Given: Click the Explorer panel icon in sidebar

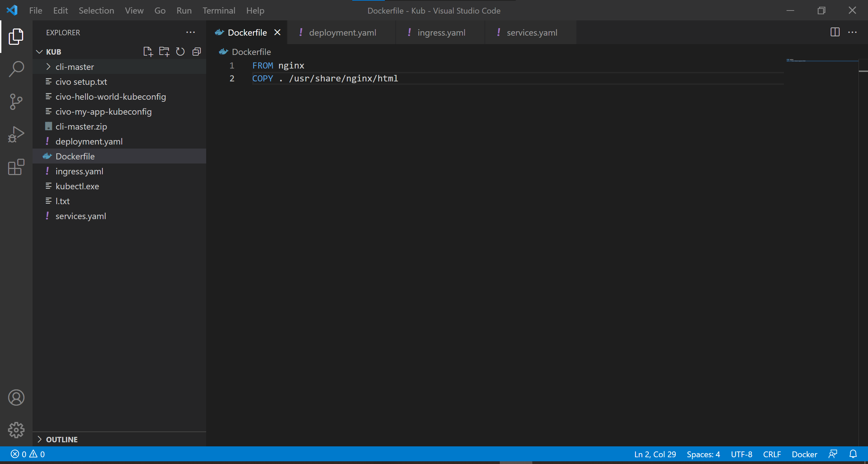Looking at the screenshot, I should (16, 36).
